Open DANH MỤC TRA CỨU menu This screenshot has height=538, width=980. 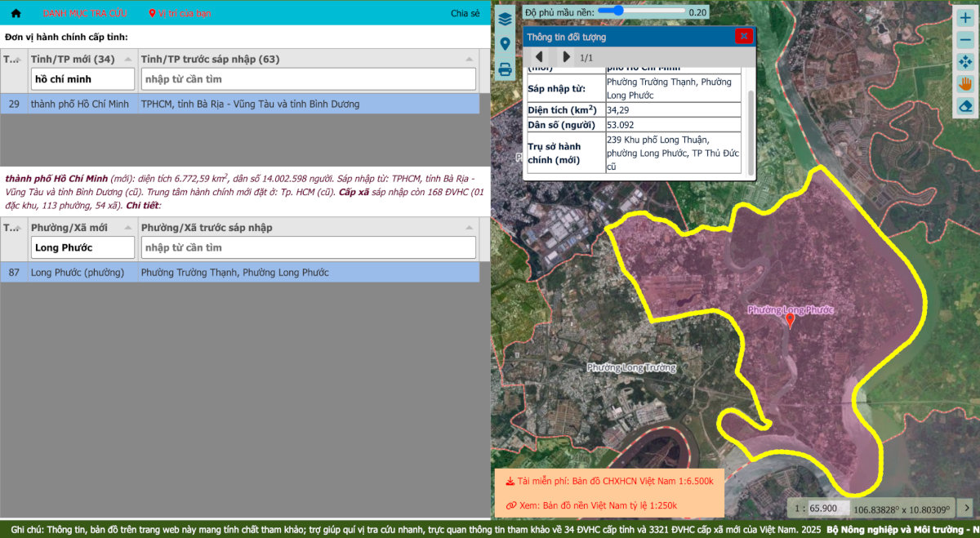coord(85,13)
